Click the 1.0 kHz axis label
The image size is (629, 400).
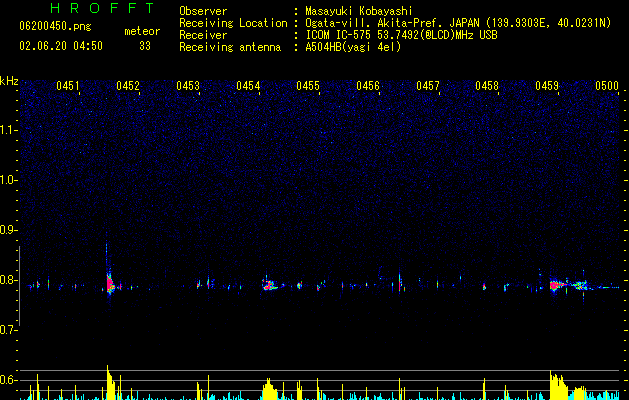click(9, 180)
